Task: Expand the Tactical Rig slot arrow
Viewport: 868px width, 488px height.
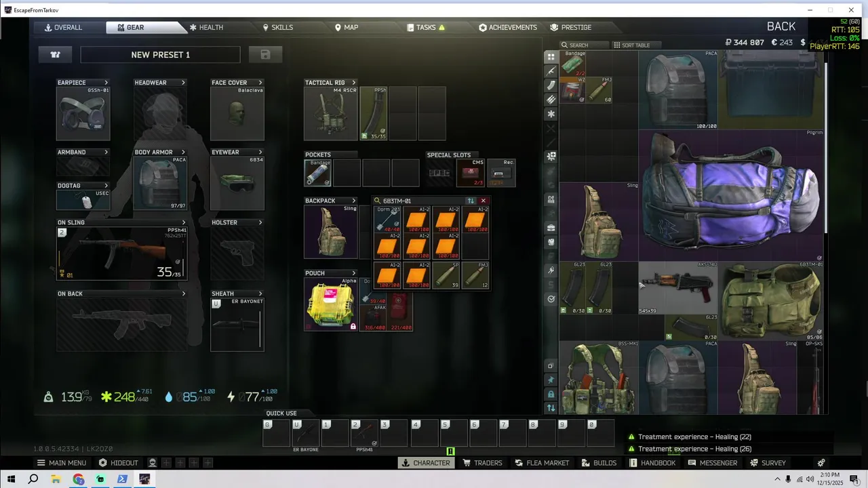Action: point(353,83)
